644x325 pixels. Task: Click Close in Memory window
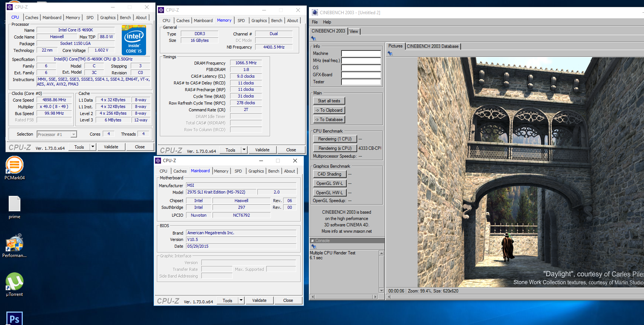tap(291, 150)
